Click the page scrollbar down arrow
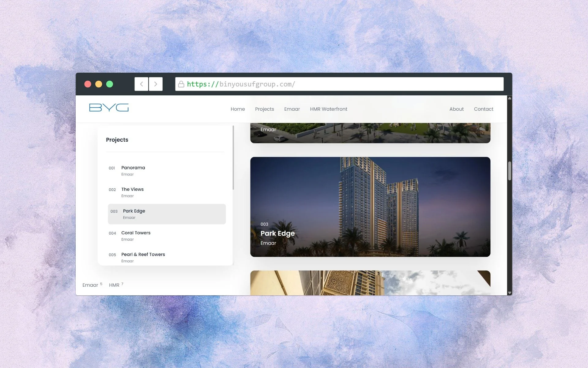588x368 pixels. click(510, 293)
